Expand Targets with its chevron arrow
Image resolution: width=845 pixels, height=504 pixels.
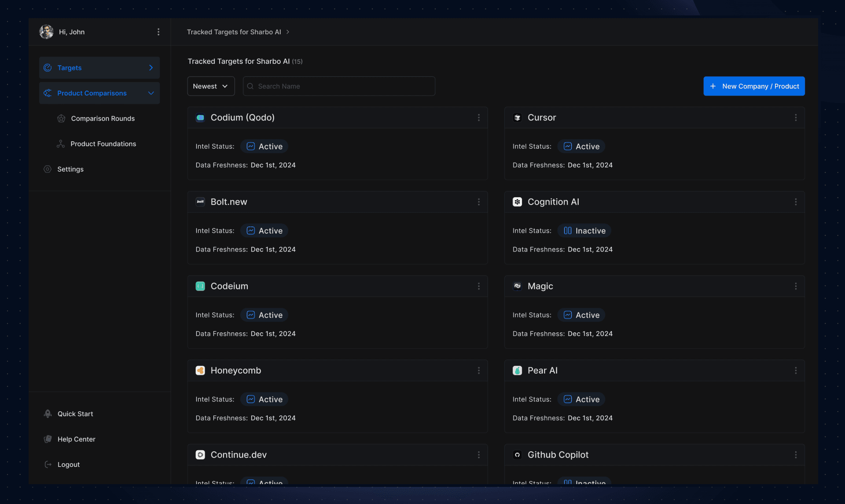151,68
